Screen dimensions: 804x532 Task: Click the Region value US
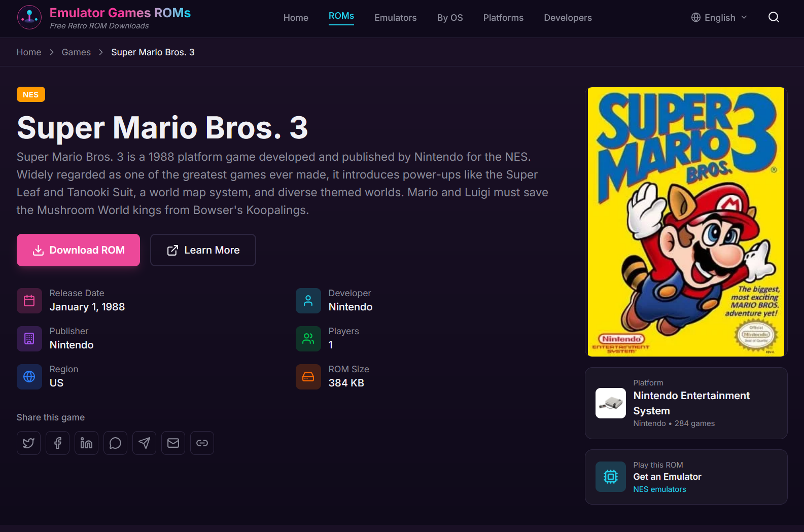pos(56,383)
